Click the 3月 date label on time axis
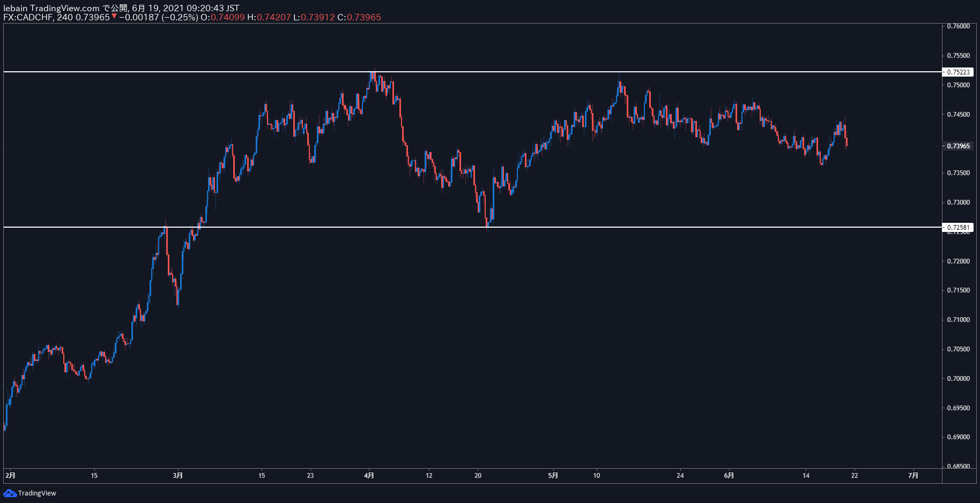Screen dimensions: 980x503 [178, 475]
